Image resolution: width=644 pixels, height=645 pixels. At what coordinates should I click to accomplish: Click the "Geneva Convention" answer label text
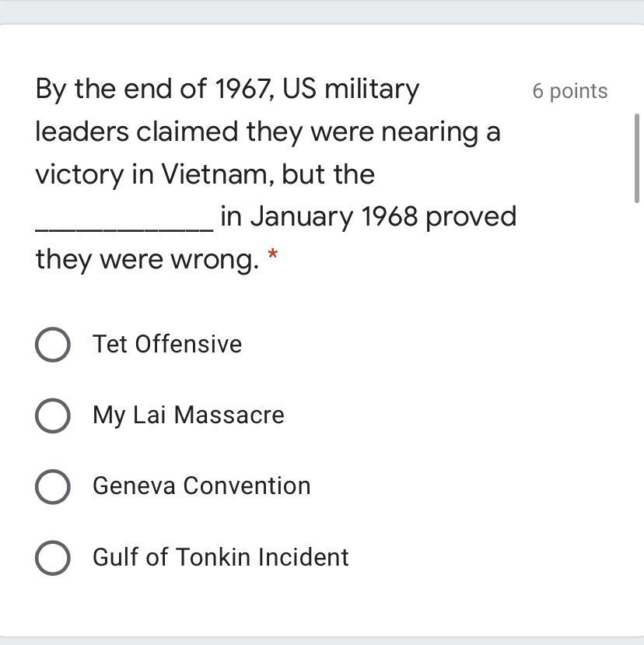(x=201, y=486)
